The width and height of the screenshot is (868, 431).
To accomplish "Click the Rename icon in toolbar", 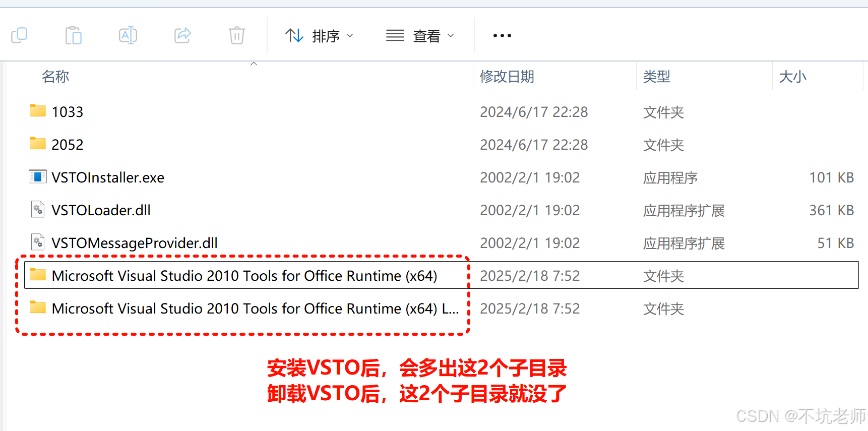I will [x=128, y=35].
